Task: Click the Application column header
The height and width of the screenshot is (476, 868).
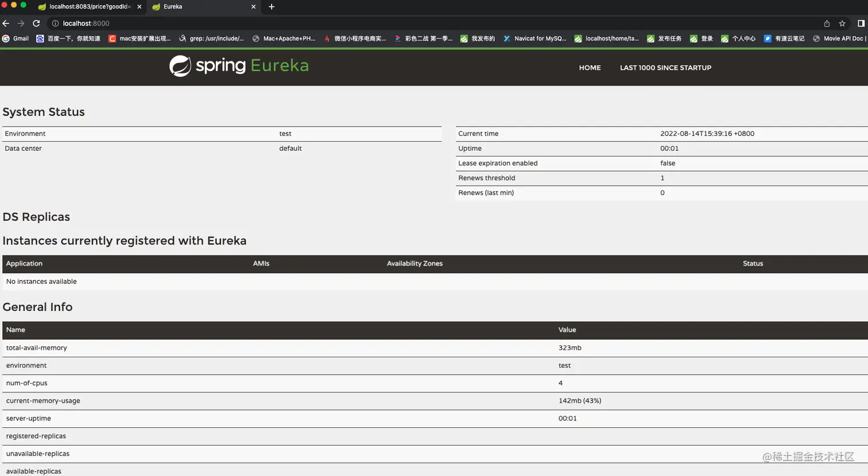Action: 24,264
